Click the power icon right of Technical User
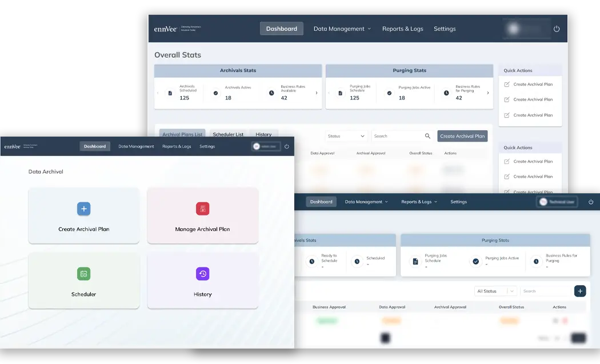Image resolution: width=600 pixels, height=364 pixels. pyautogui.click(x=591, y=202)
